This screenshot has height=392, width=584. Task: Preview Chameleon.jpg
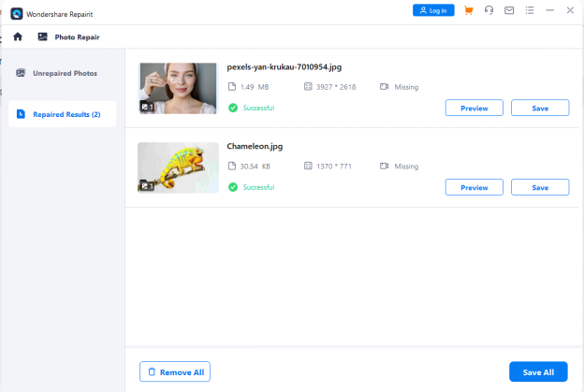coord(474,187)
